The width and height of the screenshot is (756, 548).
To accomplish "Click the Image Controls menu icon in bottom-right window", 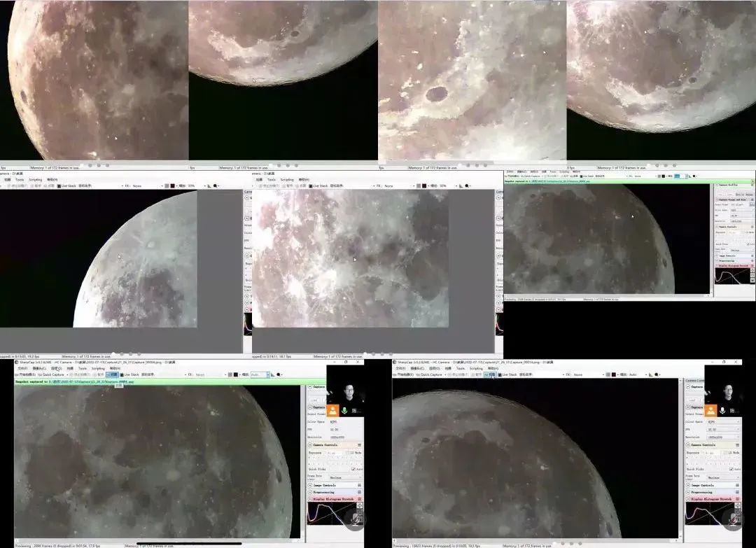I will tap(737, 485).
